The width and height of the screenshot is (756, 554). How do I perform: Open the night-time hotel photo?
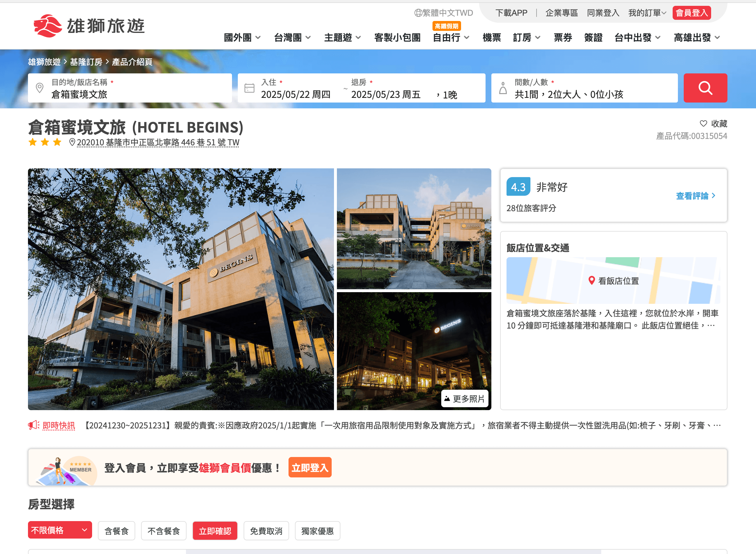coord(414,351)
